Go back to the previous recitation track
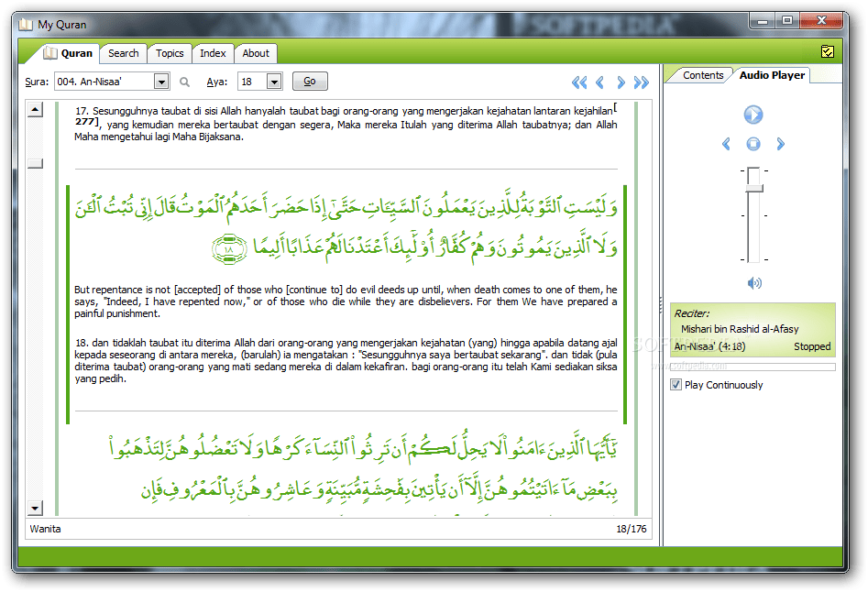The height and width of the screenshot is (592, 868). click(727, 144)
